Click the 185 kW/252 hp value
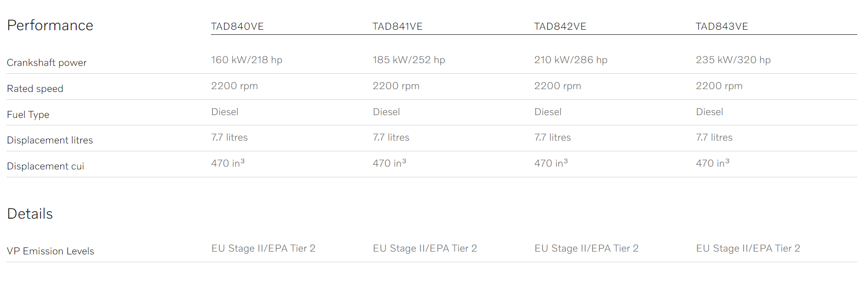The image size is (868, 298). pyautogui.click(x=408, y=60)
